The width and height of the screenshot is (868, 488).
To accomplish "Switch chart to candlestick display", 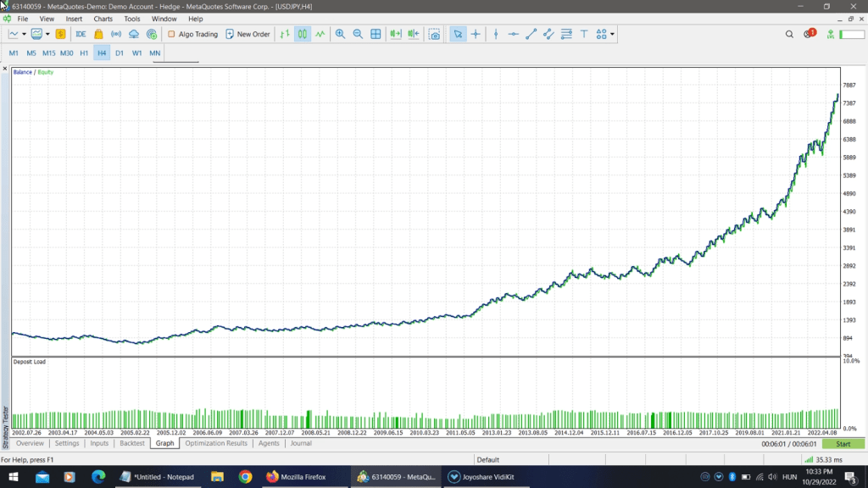I will (x=303, y=35).
